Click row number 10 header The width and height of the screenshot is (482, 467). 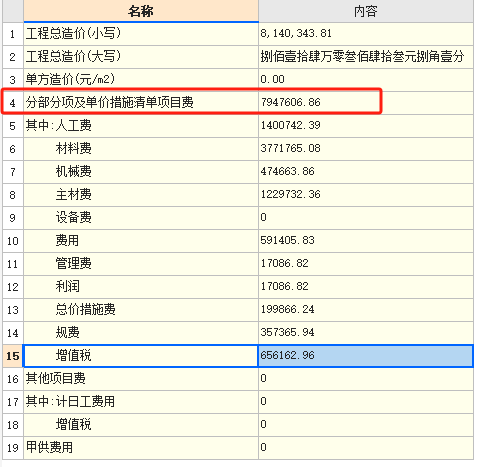tap(13, 241)
